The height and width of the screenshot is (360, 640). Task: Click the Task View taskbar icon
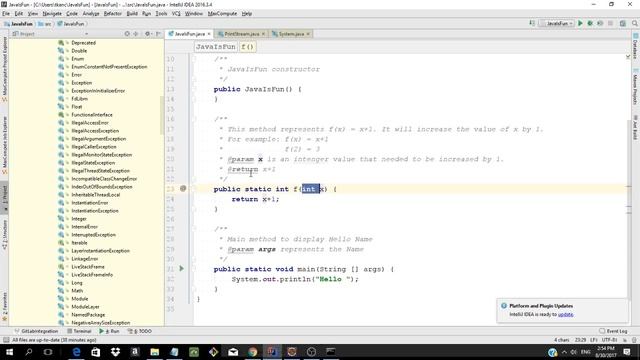48,352
